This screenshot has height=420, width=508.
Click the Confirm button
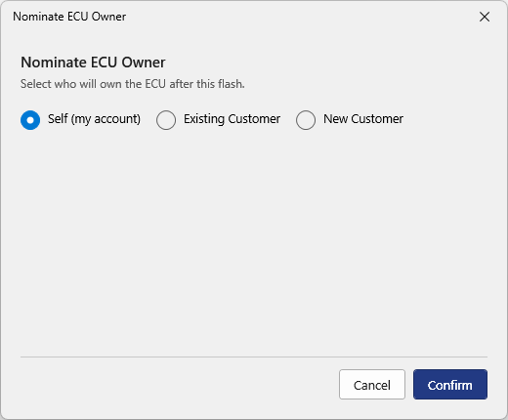click(450, 384)
